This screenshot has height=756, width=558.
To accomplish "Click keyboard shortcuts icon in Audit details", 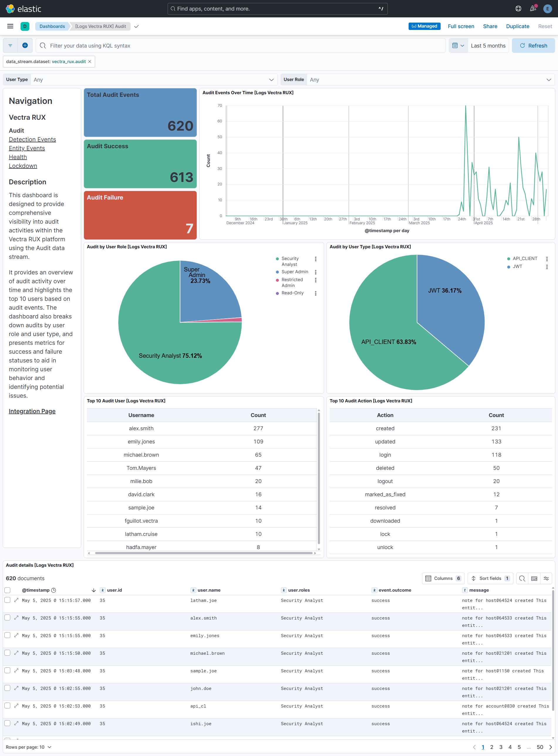I will (x=534, y=578).
